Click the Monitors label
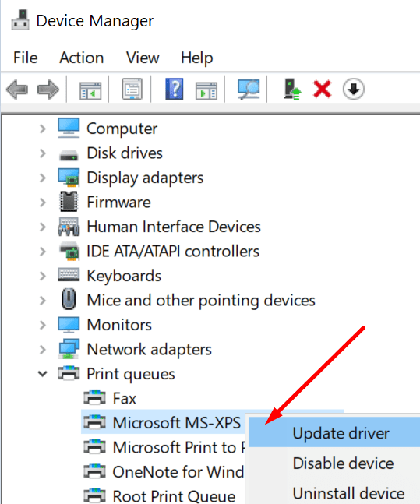 tap(119, 325)
